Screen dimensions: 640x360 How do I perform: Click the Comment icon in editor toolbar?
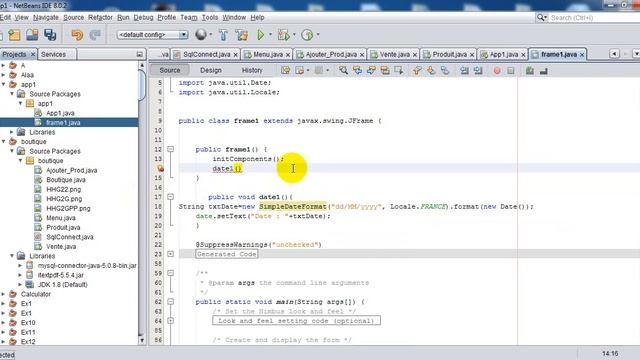[529, 71]
